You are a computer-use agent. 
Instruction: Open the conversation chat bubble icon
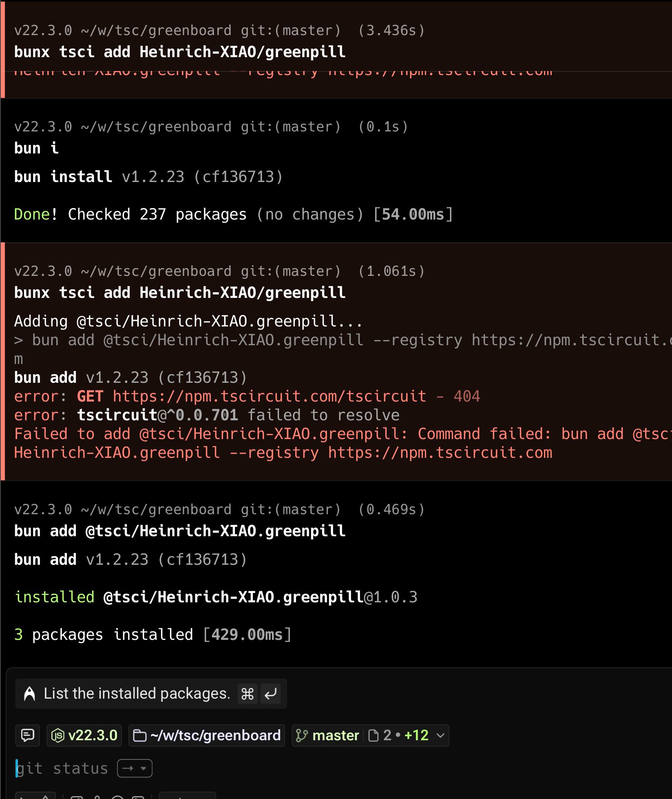(x=27, y=735)
